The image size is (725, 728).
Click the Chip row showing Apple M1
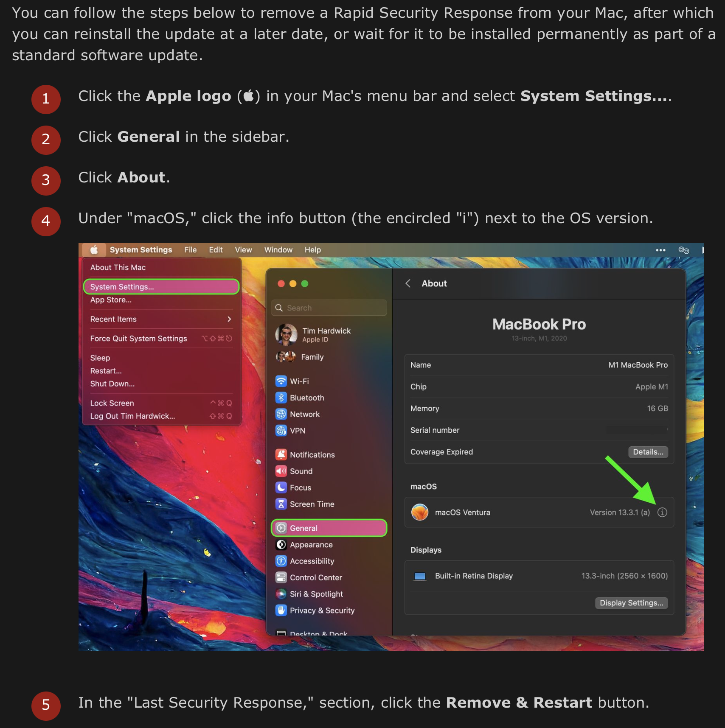point(539,386)
